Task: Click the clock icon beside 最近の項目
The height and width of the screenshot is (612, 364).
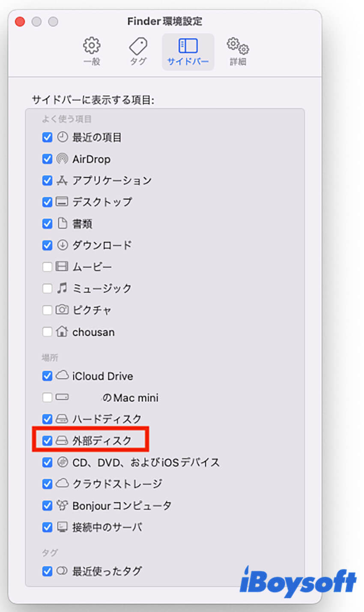Action: (x=62, y=138)
